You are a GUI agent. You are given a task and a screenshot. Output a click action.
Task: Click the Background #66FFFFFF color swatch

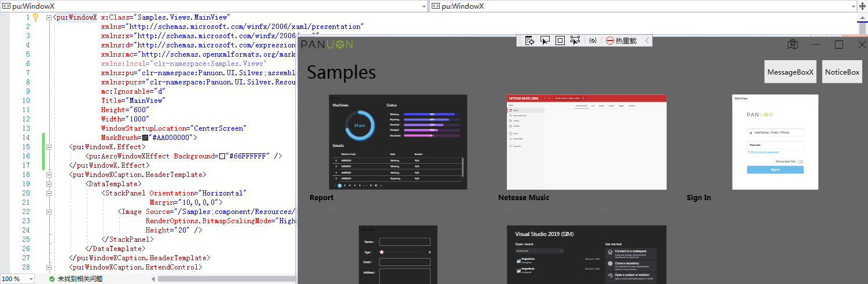(222, 156)
